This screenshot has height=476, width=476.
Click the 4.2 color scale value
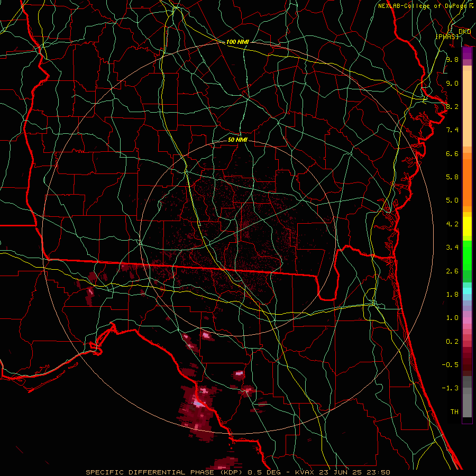click(x=452, y=224)
